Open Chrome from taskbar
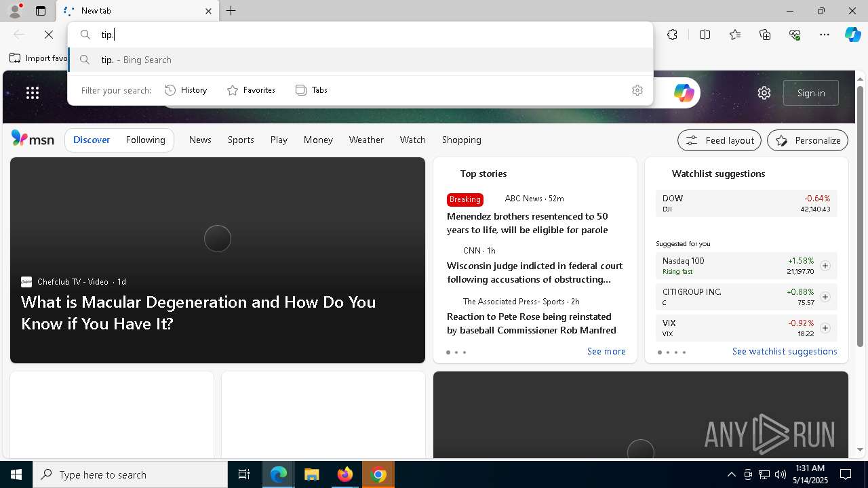868x488 pixels. click(x=379, y=474)
